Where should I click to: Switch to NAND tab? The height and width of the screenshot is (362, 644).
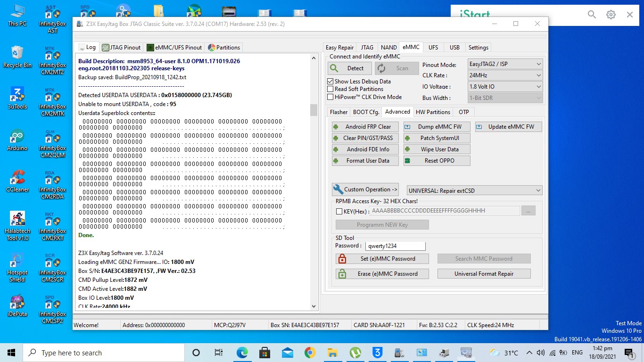[x=388, y=47]
